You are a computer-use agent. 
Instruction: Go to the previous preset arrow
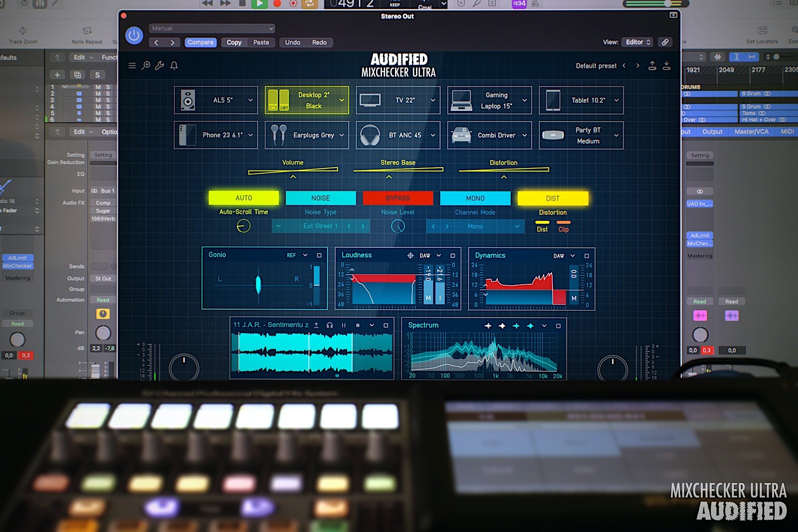tap(624, 66)
